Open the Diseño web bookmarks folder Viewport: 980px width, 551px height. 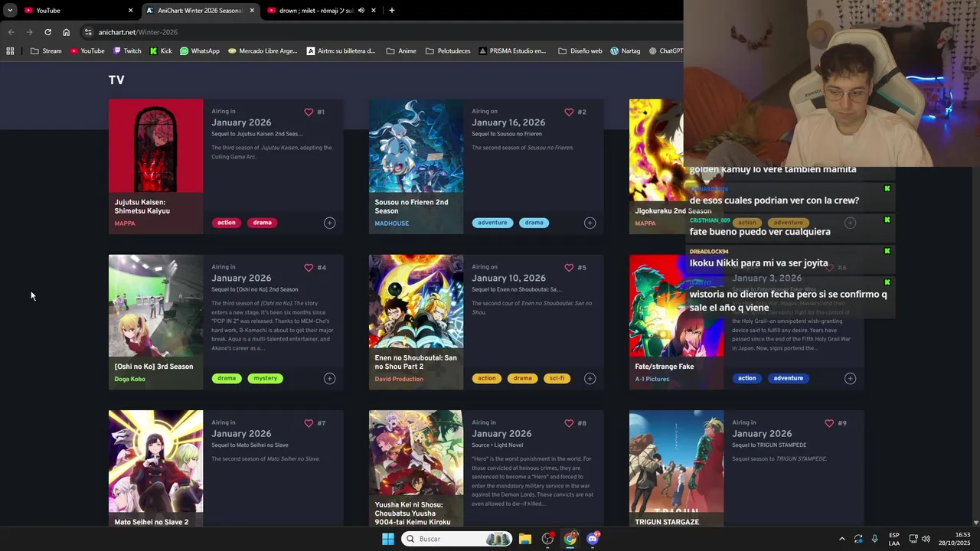click(x=580, y=51)
